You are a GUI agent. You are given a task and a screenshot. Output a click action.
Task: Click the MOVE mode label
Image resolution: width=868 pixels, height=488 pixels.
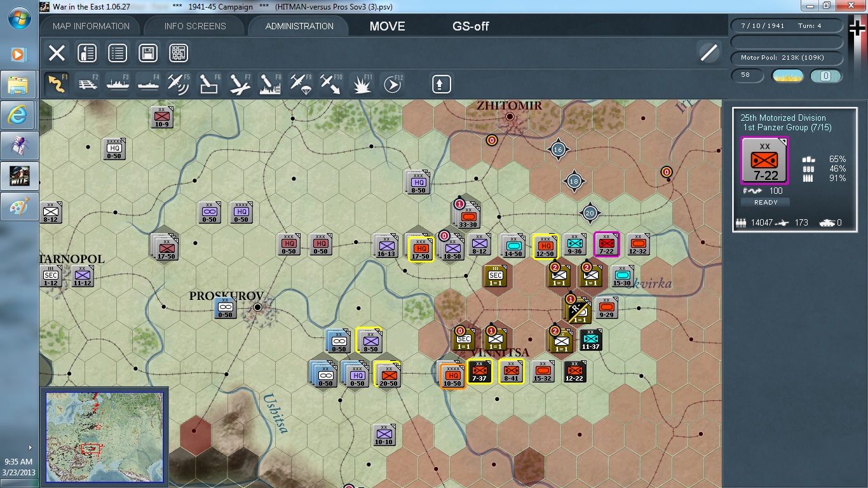coord(387,26)
